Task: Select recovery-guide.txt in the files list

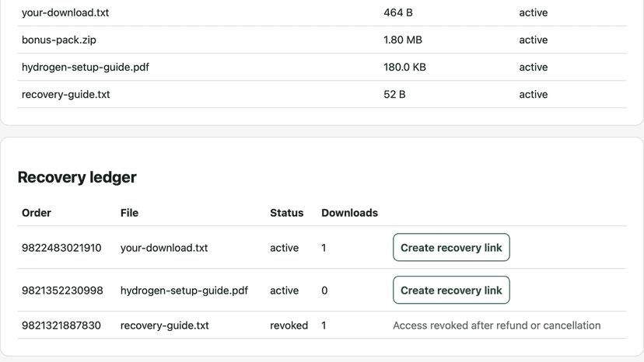Action: pos(65,95)
